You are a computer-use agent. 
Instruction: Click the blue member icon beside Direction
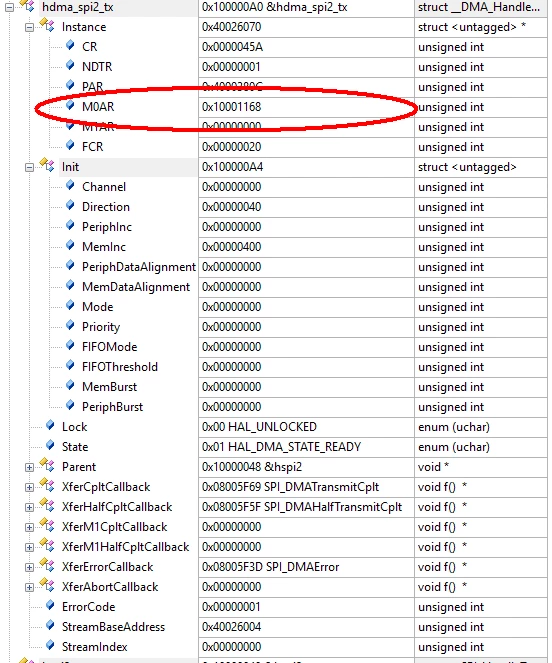pos(70,205)
